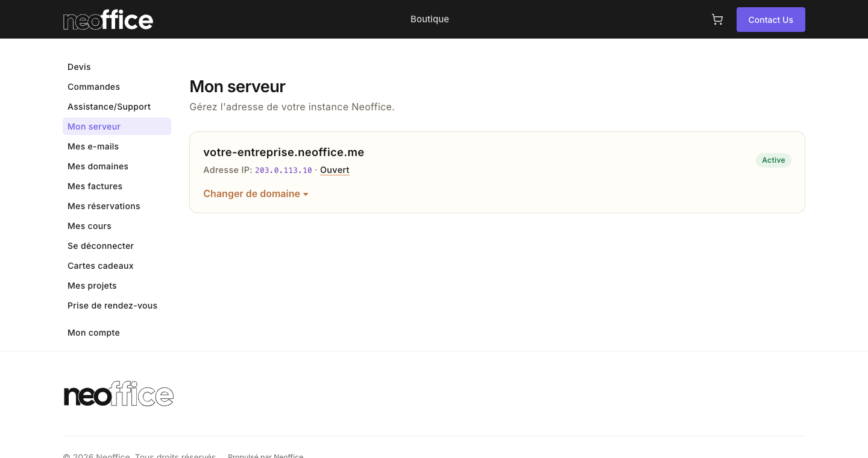Open Cartes cadeaux page
This screenshot has width=868, height=458.
click(x=117, y=266)
